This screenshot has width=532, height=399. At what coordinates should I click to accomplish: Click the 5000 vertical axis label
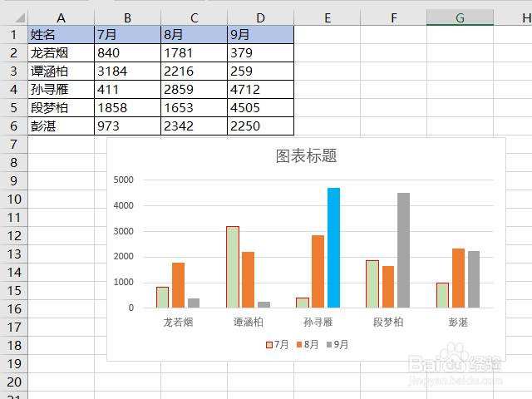pyautogui.click(x=124, y=180)
